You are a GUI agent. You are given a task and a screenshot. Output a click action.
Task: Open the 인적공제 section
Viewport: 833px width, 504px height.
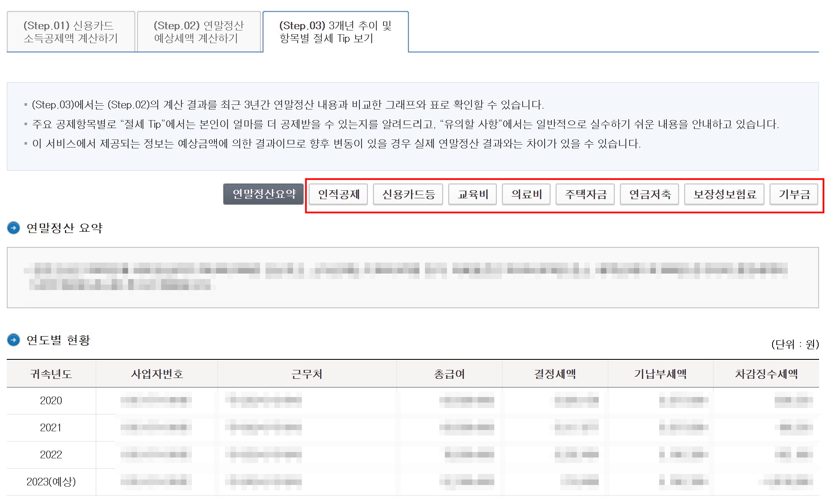338,194
